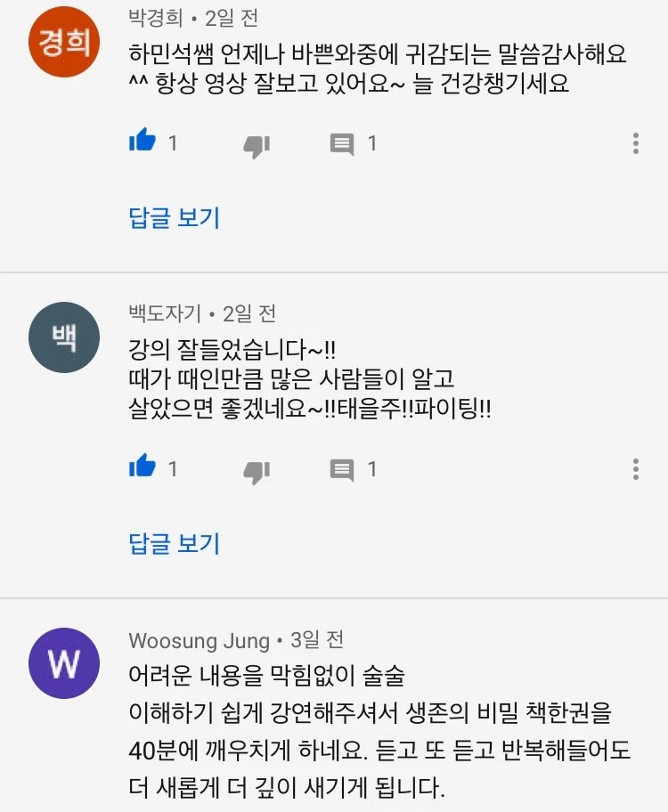Tap Woosung Jung's purple W avatar
Image resolution: width=668 pixels, height=812 pixels.
(64, 662)
